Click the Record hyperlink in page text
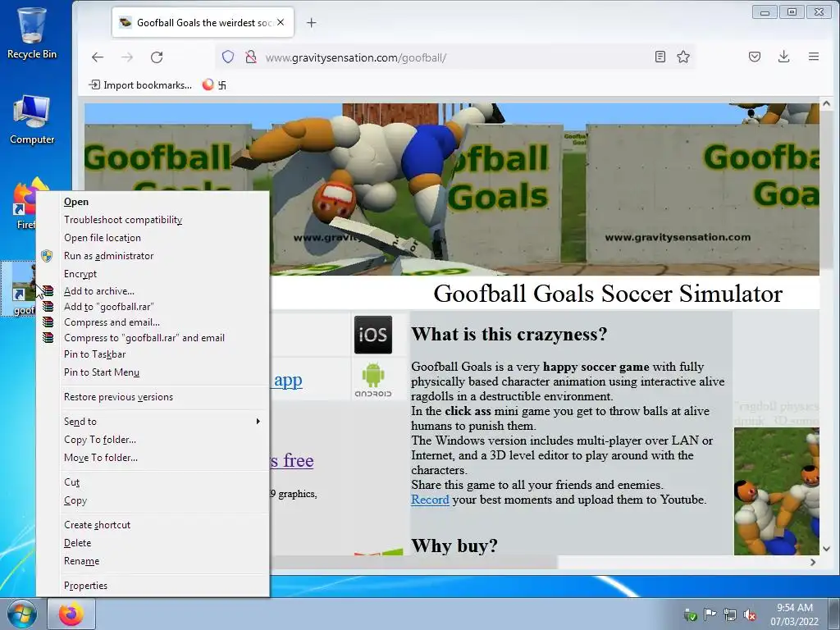The width and height of the screenshot is (840, 630). pyautogui.click(x=430, y=500)
